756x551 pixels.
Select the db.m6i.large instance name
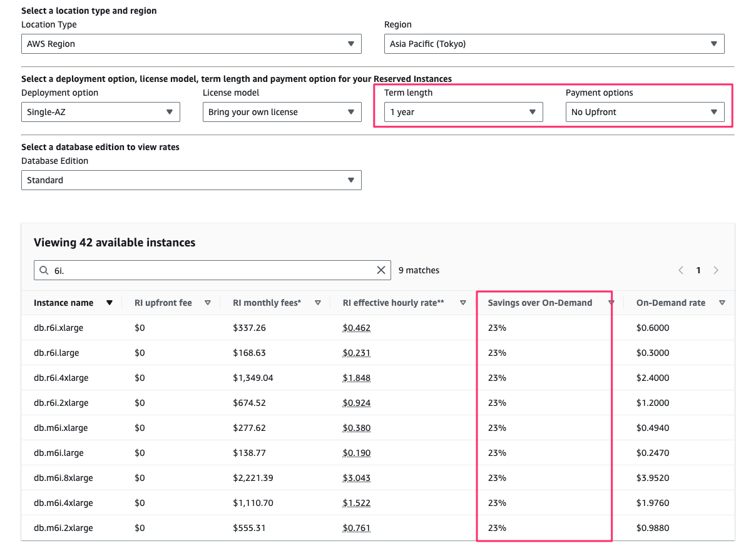(58, 453)
